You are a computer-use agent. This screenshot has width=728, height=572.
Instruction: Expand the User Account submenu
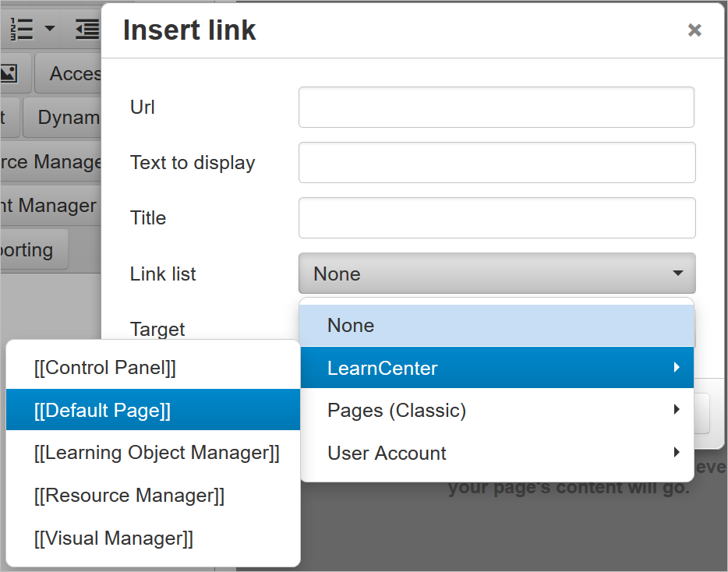click(497, 453)
